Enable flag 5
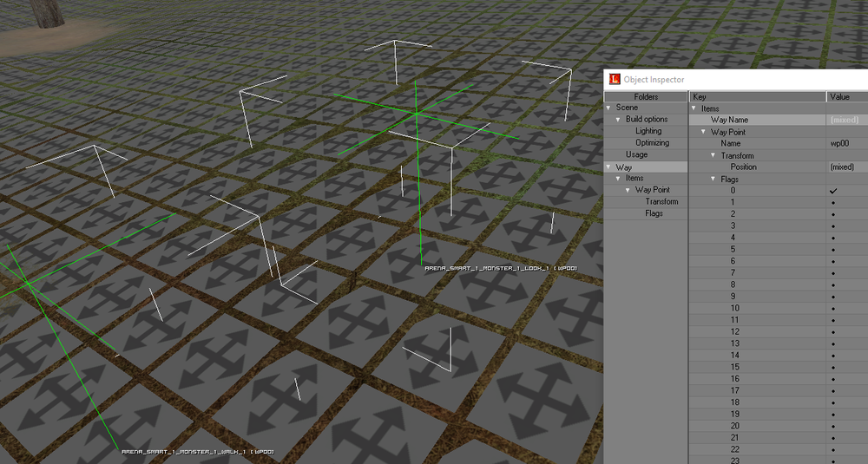Screen dimensions: 868x464 coord(833,250)
